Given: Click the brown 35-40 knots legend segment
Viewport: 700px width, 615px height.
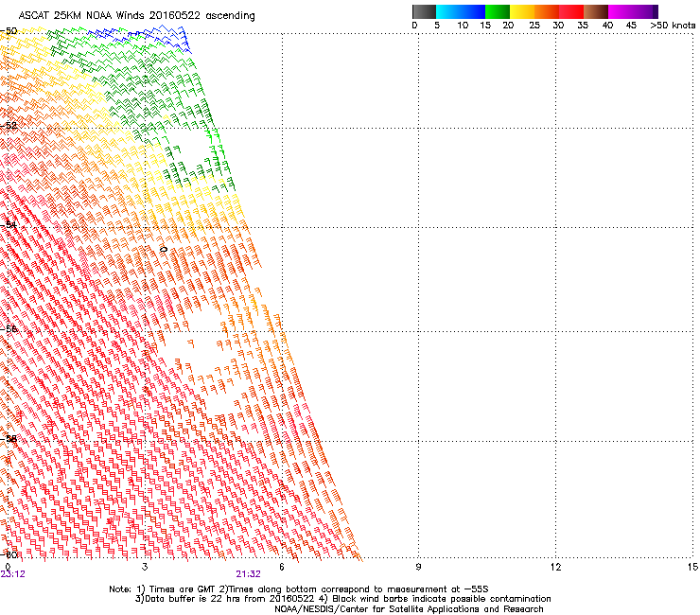Looking at the screenshot, I should pyautogui.click(x=596, y=11).
